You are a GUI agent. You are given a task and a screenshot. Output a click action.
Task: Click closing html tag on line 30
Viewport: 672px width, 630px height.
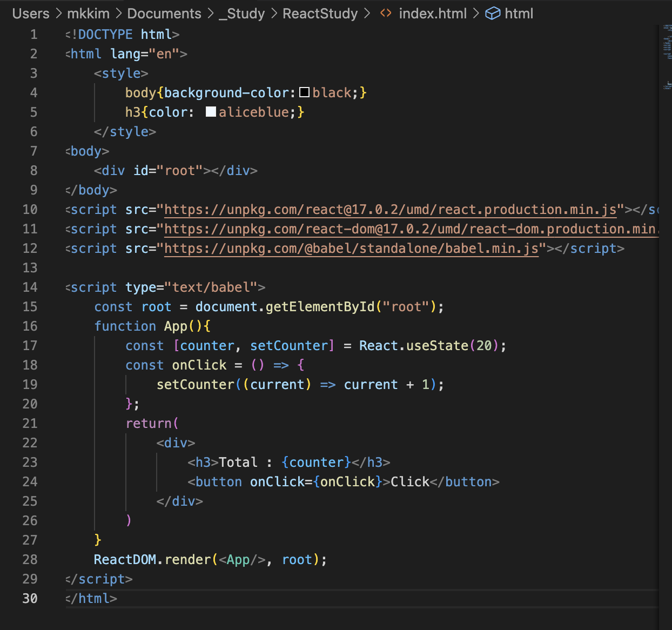pos(91,599)
